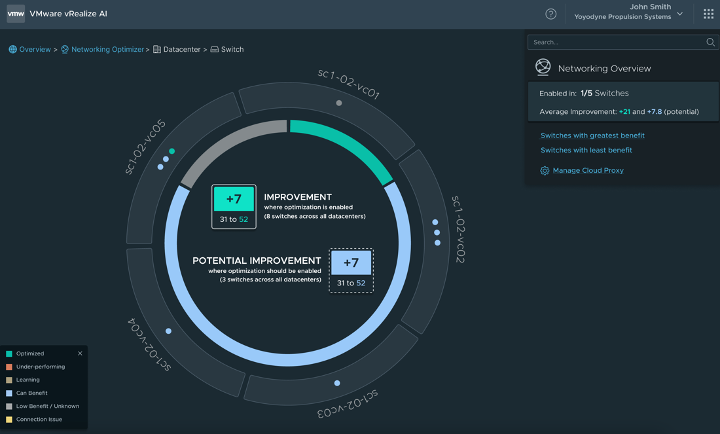
Task: Click the light-blue can-benefit arc of ring
Action: tap(288, 360)
